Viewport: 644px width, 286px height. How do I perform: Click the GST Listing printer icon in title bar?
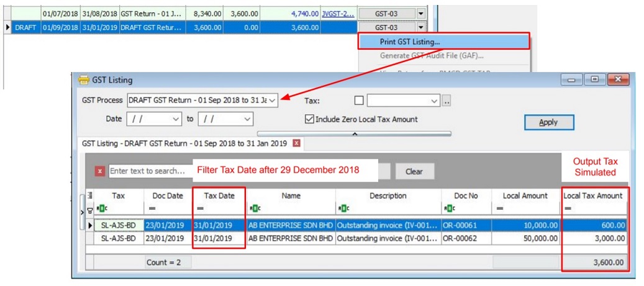point(83,80)
